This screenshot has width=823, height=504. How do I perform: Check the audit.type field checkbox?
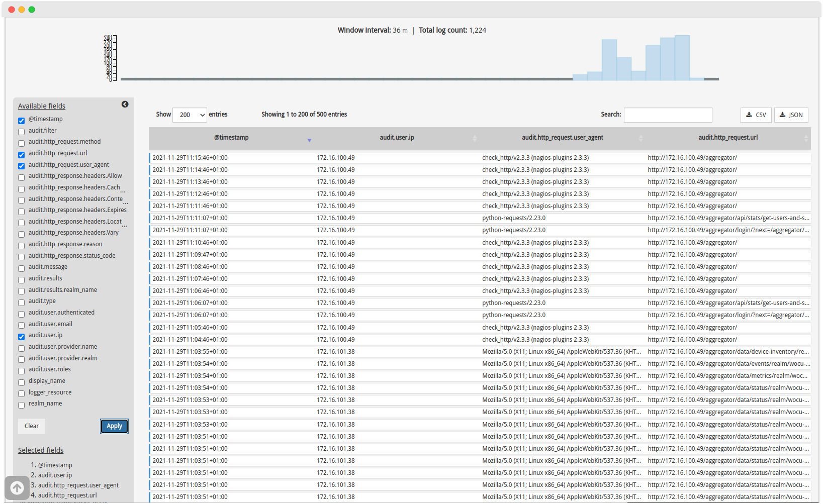pyautogui.click(x=21, y=303)
